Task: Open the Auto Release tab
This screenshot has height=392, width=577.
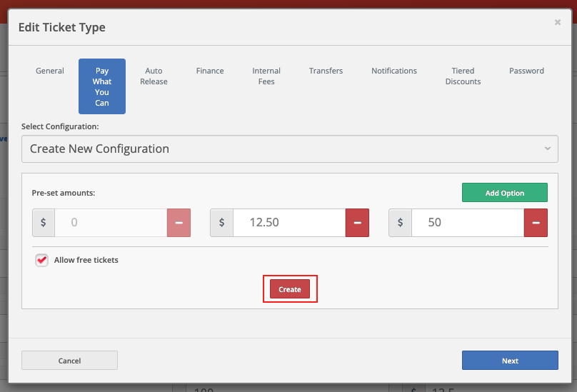Action: click(154, 76)
